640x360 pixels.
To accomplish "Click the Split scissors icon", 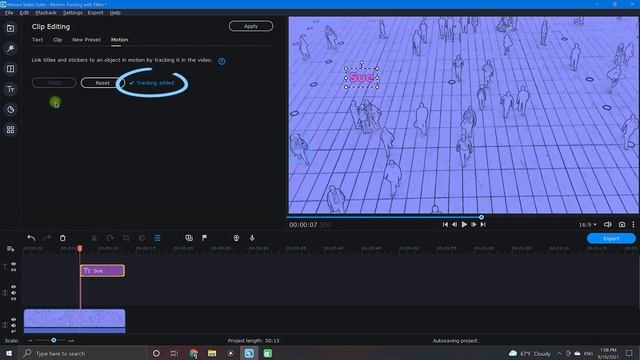I will tap(94, 238).
